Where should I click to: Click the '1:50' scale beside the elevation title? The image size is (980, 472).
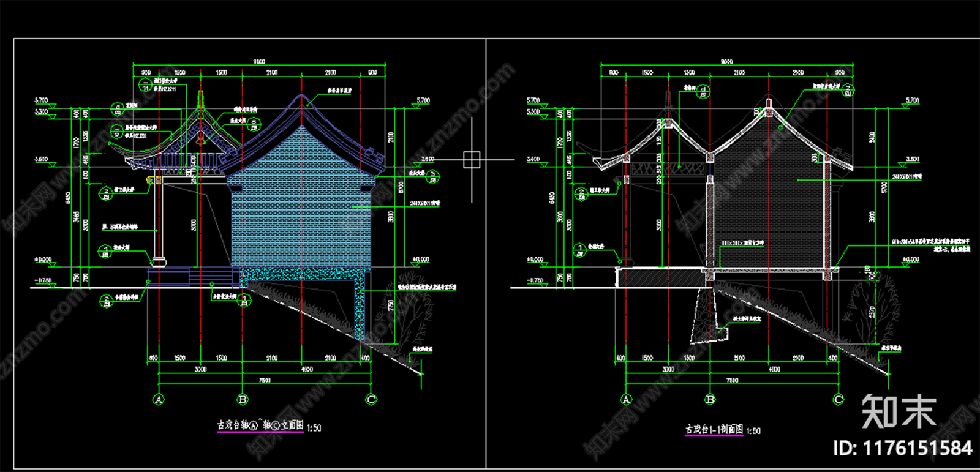pyautogui.click(x=314, y=428)
